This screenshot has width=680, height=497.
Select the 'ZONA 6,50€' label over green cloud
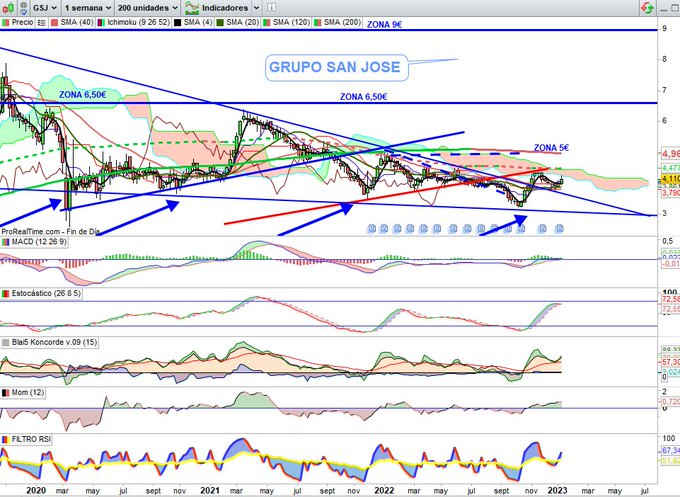pyautogui.click(x=82, y=94)
